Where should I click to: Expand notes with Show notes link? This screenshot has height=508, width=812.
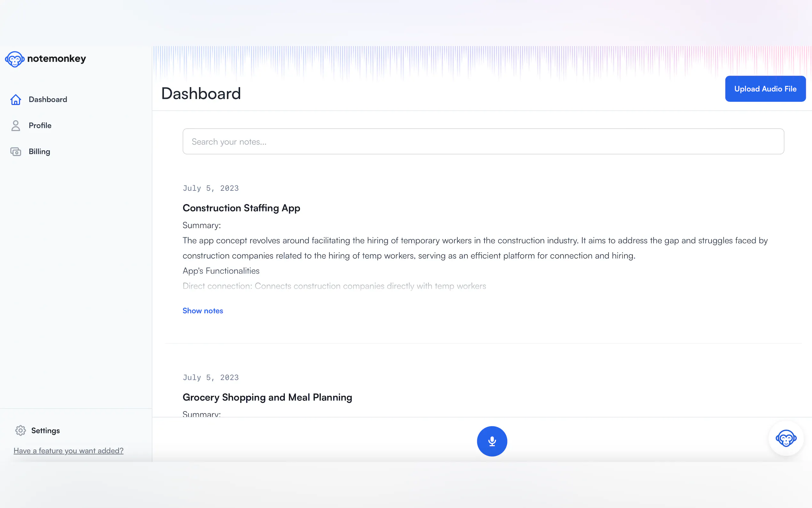tap(202, 311)
